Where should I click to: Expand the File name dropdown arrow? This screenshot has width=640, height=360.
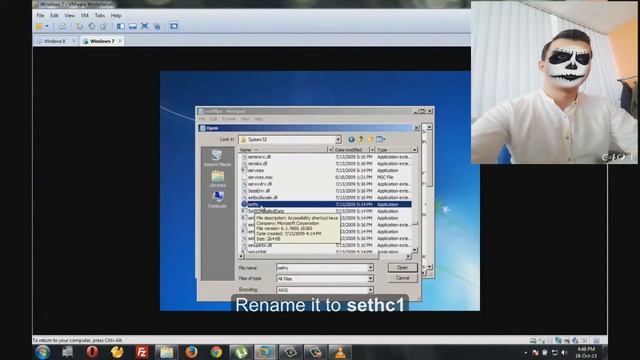(370, 268)
